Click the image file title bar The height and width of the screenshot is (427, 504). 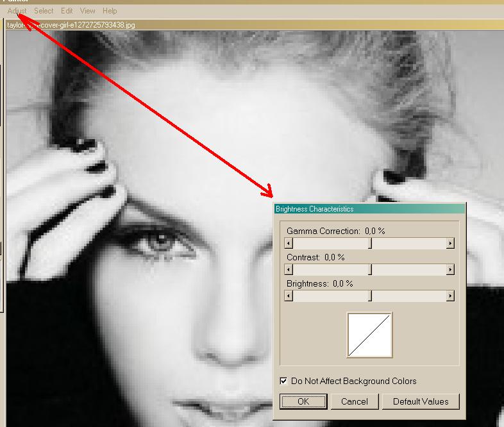(x=254, y=25)
